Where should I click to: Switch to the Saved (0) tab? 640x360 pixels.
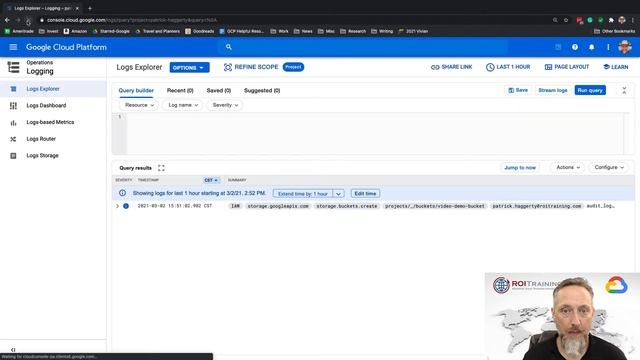(219, 91)
